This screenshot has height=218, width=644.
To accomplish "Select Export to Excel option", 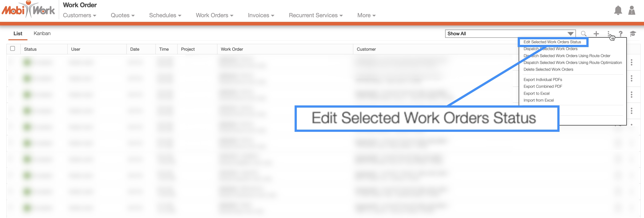I will (537, 93).
